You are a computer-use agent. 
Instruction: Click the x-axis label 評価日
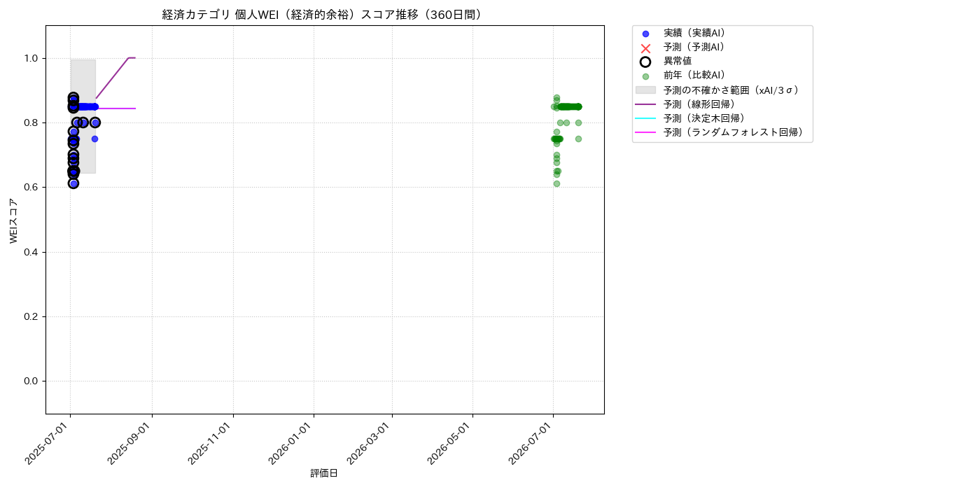(x=324, y=473)
